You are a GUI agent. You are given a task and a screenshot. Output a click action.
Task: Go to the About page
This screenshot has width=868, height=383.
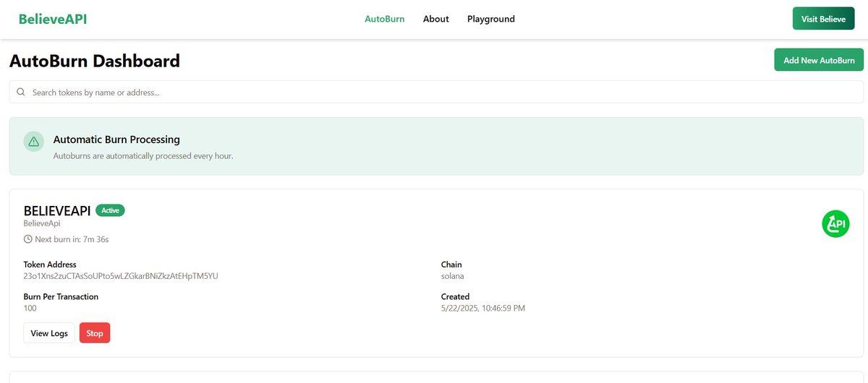point(436,19)
